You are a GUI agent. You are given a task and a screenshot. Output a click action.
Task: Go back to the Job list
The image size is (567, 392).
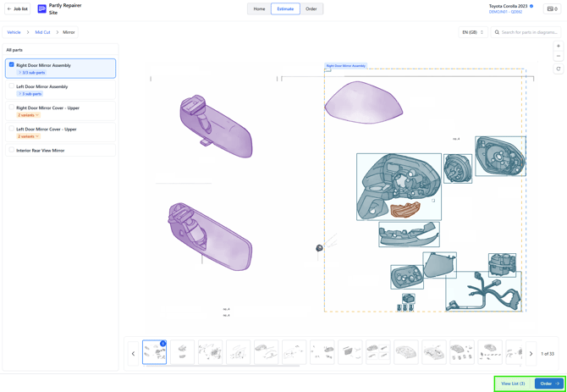pos(18,8)
